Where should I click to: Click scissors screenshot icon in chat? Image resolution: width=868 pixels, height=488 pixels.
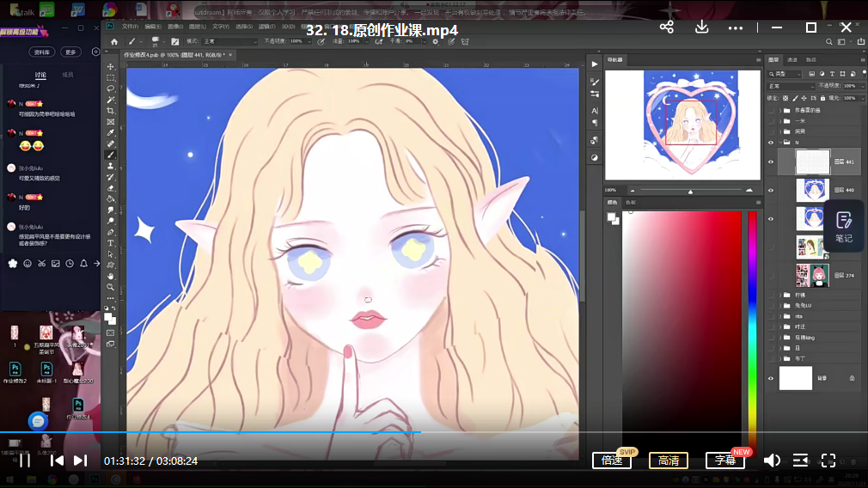pyautogui.click(x=41, y=264)
